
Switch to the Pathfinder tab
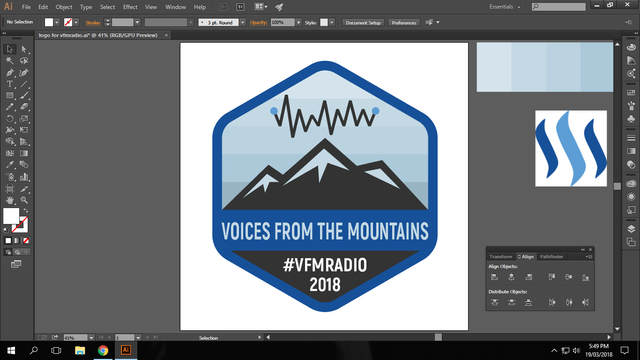pos(551,257)
